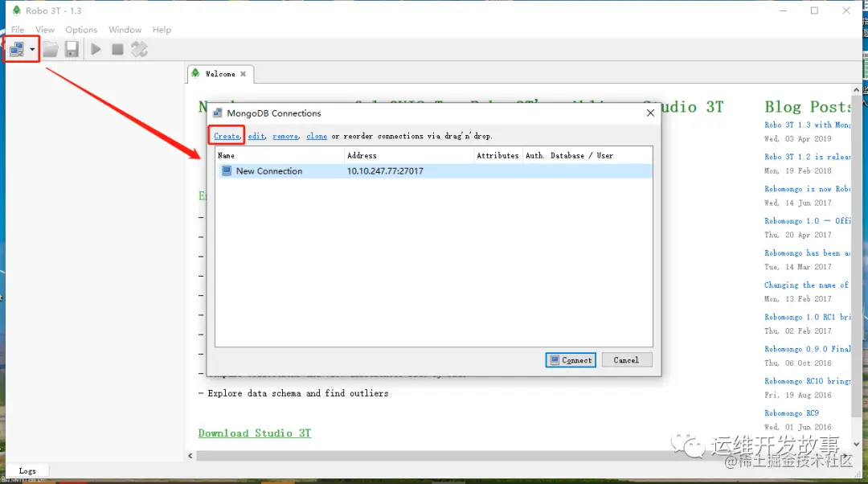Maximize the Robo 3T window
This screenshot has height=484, width=868.
tap(814, 10)
